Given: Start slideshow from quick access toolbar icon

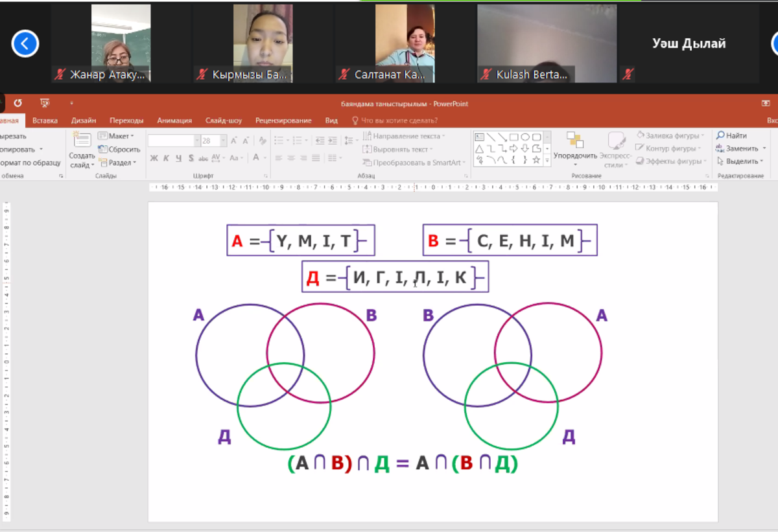Looking at the screenshot, I should pos(45,103).
